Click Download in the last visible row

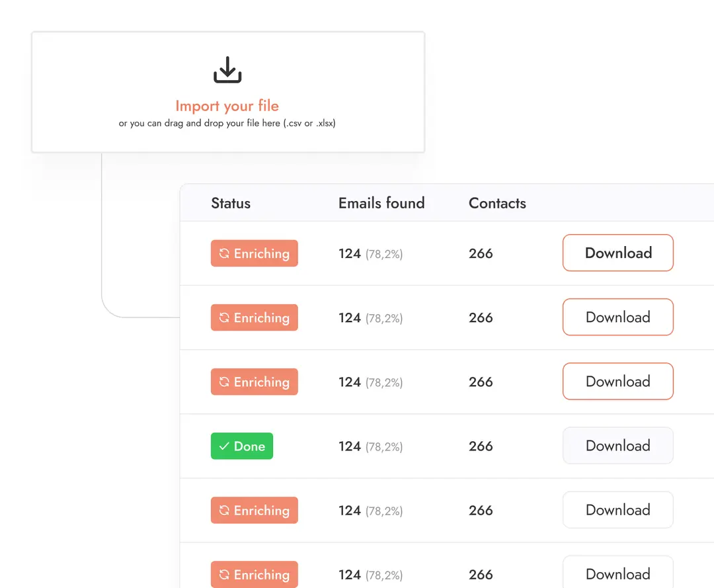pyautogui.click(x=618, y=573)
